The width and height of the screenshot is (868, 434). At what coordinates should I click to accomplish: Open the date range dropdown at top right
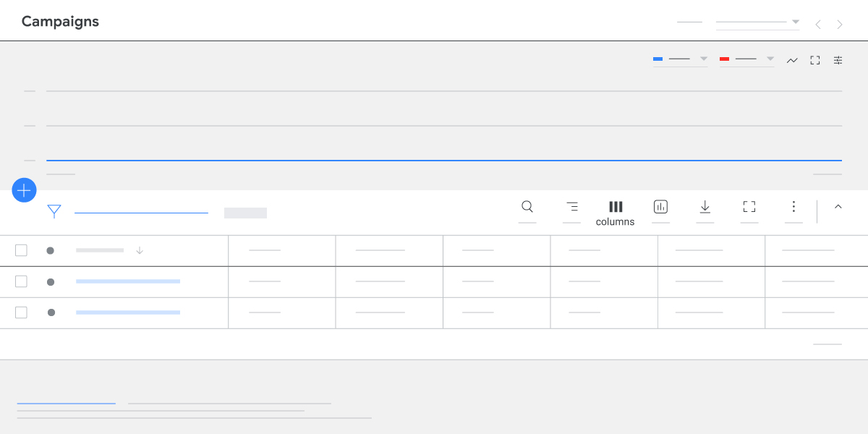pyautogui.click(x=794, y=22)
